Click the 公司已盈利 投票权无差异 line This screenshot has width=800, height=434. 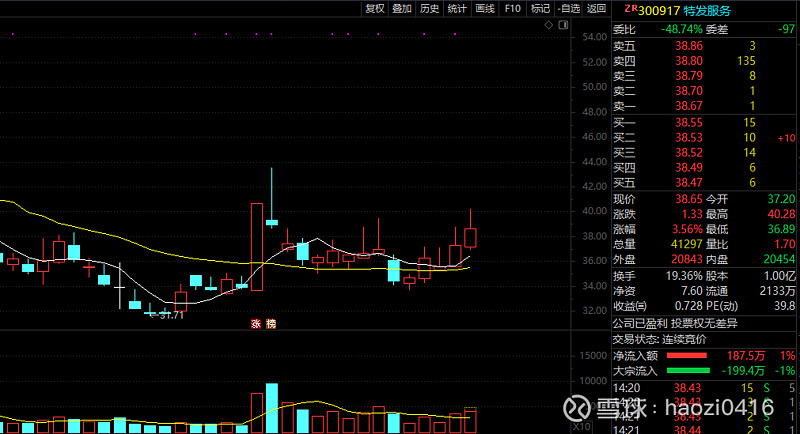click(x=675, y=323)
